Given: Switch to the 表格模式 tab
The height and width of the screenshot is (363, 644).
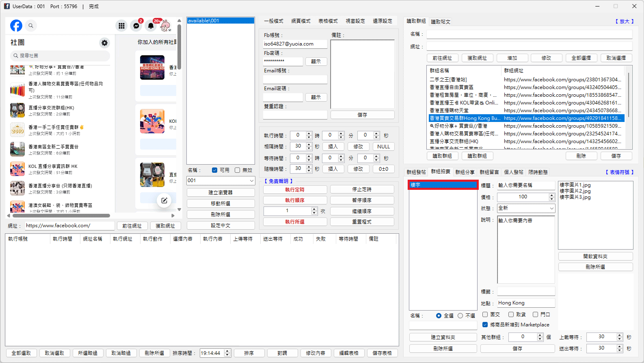Looking at the screenshot, I should click(x=328, y=21).
